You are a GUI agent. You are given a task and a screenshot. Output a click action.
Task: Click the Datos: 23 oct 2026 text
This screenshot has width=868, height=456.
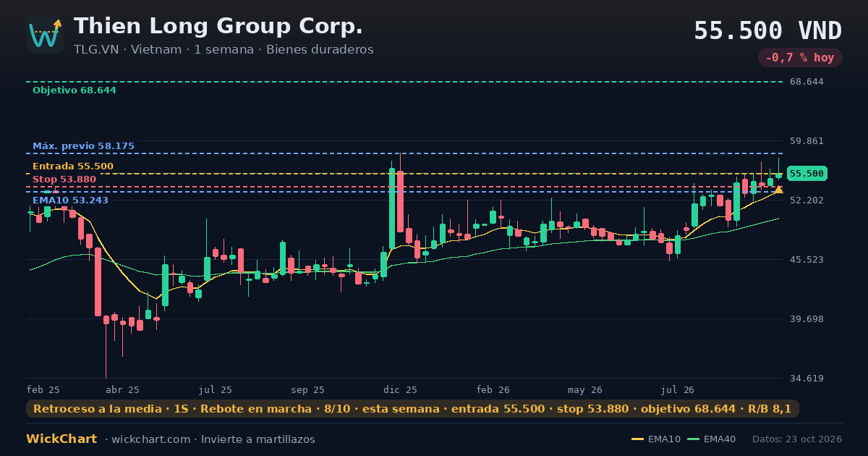pyautogui.click(x=797, y=439)
